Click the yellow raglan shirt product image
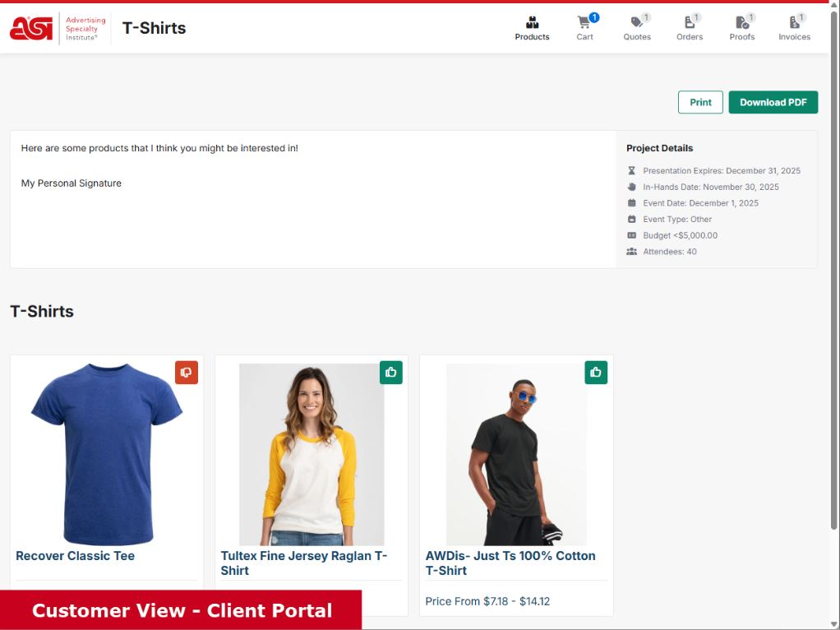 pyautogui.click(x=311, y=454)
